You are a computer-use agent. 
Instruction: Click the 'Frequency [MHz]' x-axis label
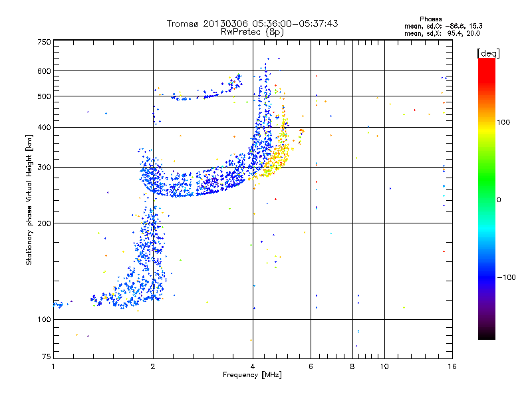click(x=252, y=375)
